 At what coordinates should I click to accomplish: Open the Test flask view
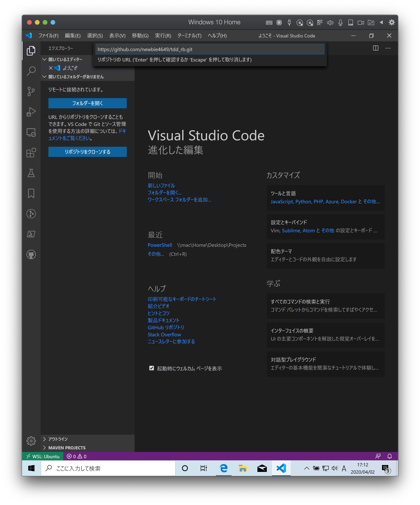point(31,173)
